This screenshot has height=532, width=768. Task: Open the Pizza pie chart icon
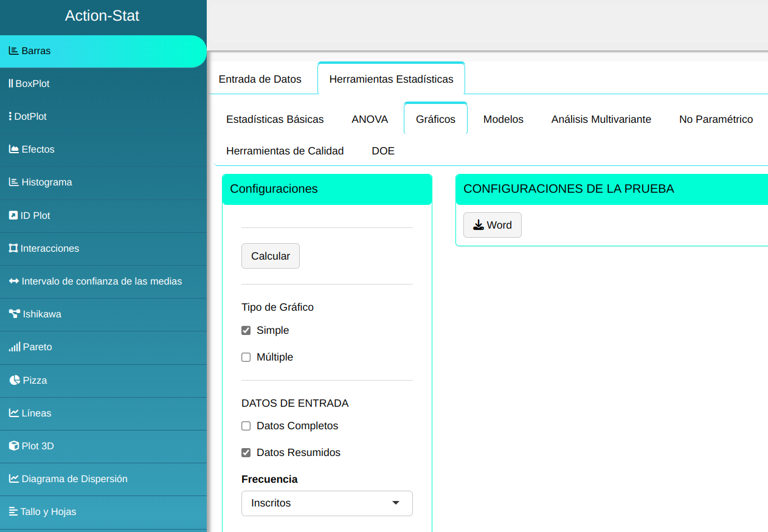[x=15, y=381]
